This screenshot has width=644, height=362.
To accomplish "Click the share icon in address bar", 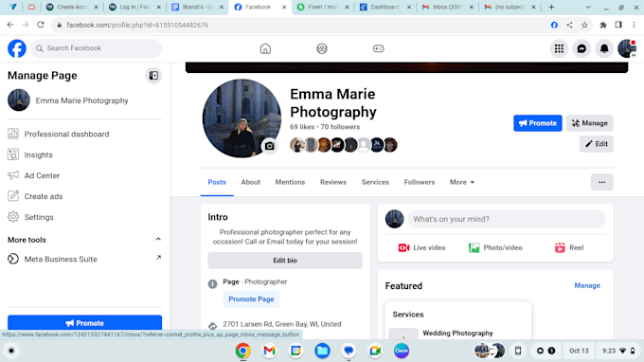I will tap(569, 25).
